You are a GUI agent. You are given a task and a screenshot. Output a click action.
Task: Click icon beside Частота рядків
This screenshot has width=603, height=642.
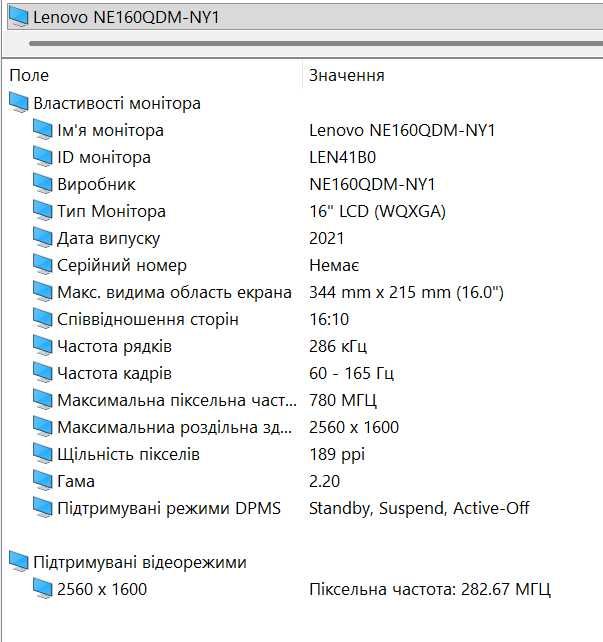(x=43, y=346)
